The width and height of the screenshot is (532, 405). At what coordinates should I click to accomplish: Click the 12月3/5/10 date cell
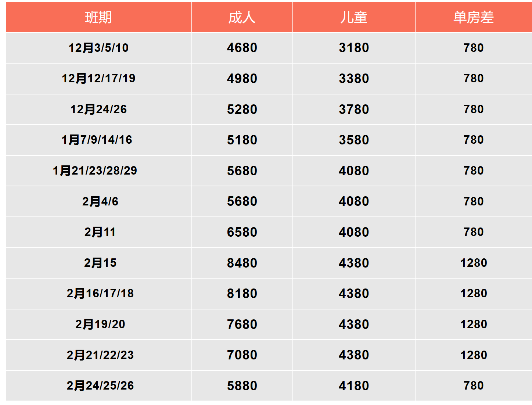click(98, 48)
